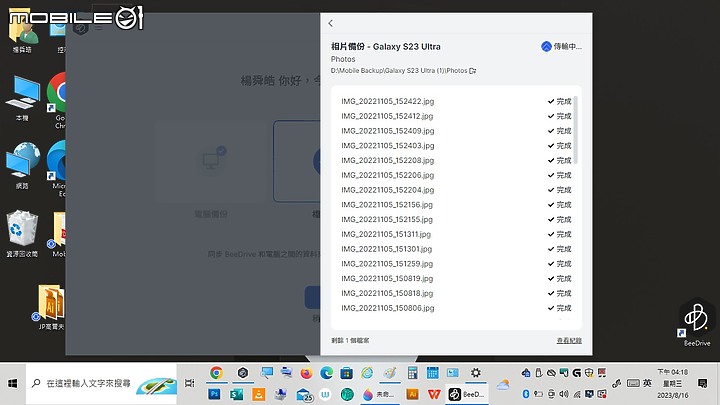The image size is (720, 405).
Task: Open the backup folder path icon
Action: 472,71
